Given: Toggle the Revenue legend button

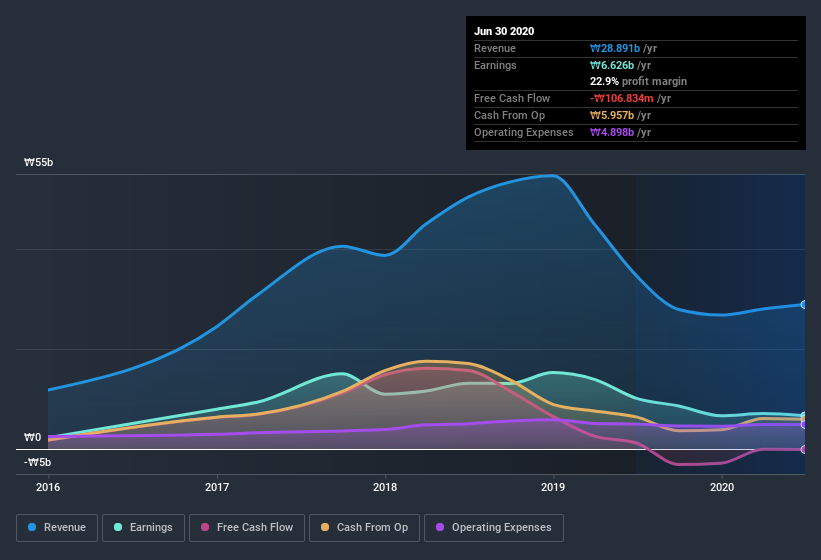Looking at the screenshot, I should pos(57,528).
